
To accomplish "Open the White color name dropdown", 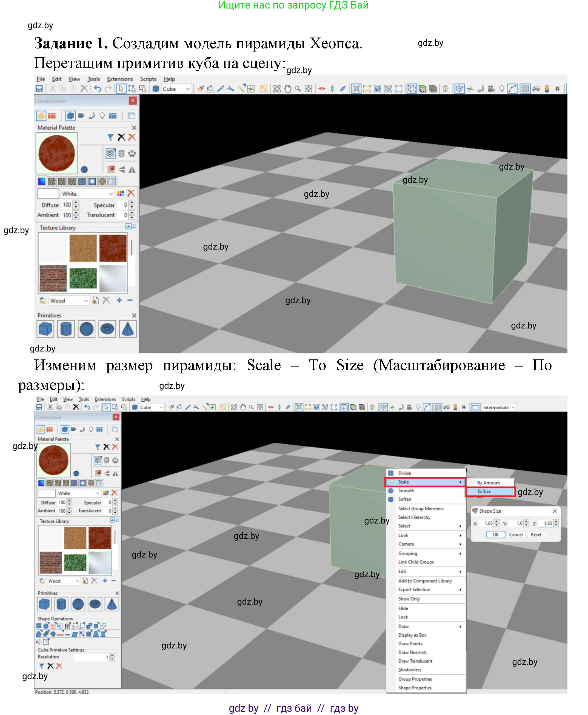I will coord(110,194).
